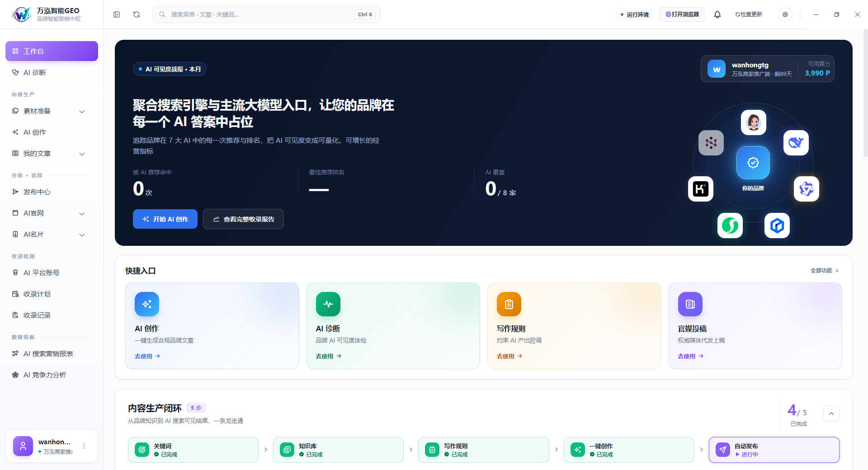Click the 3,990 P available credits value
The width and height of the screenshot is (868, 470).
point(817,73)
